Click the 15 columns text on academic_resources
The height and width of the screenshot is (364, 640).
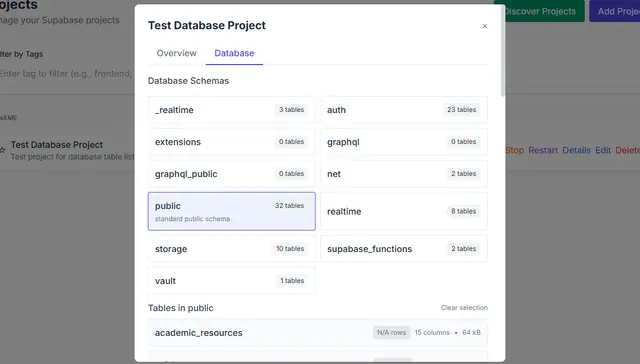432,333
